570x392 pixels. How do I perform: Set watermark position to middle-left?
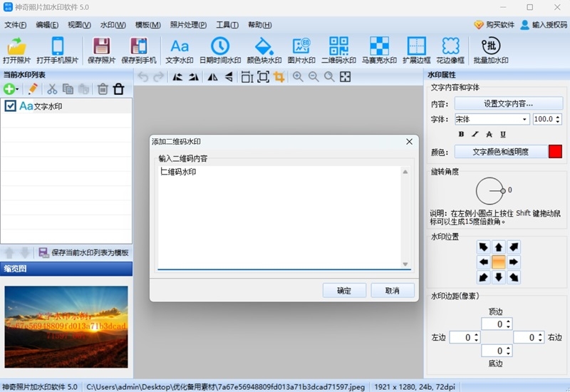[484, 262]
